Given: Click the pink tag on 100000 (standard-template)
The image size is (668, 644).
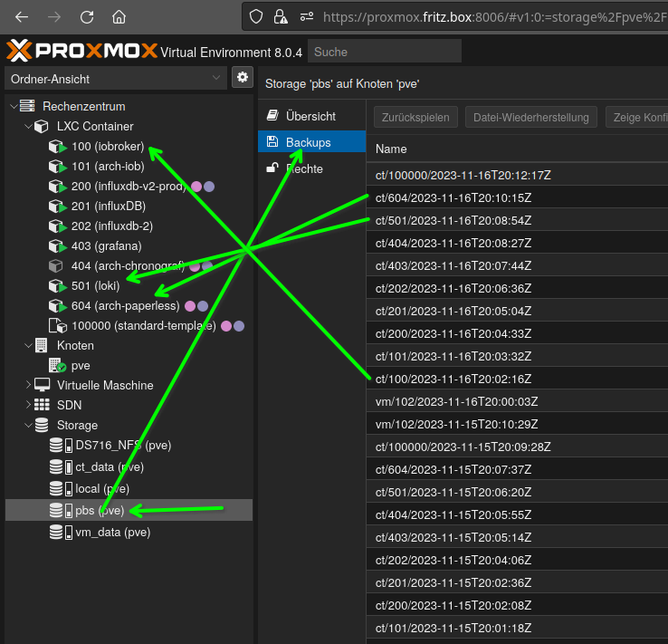Looking at the screenshot, I should coord(226,326).
